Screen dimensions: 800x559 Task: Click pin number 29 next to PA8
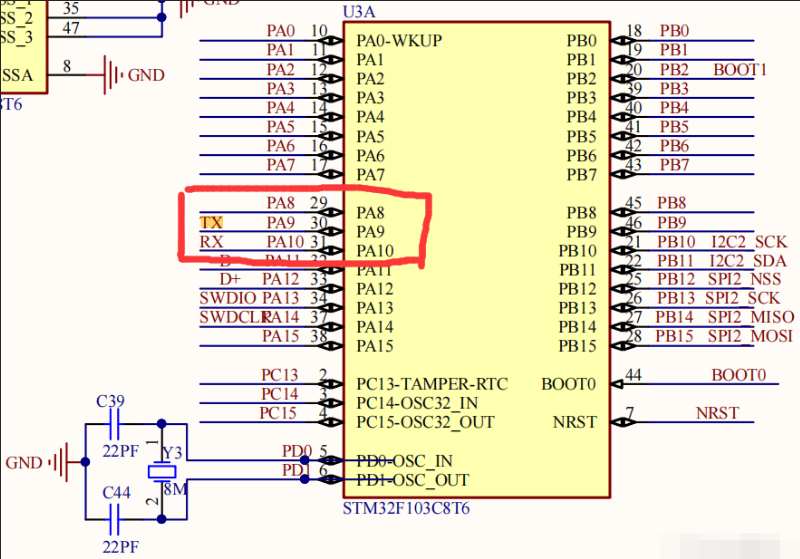point(319,203)
